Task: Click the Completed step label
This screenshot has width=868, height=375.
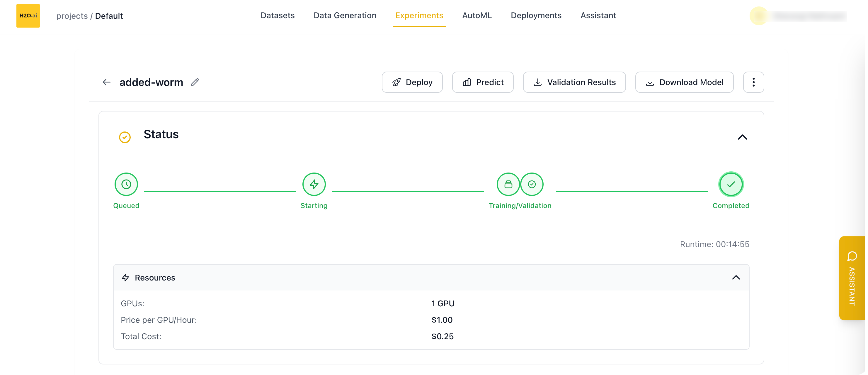Action: click(731, 206)
